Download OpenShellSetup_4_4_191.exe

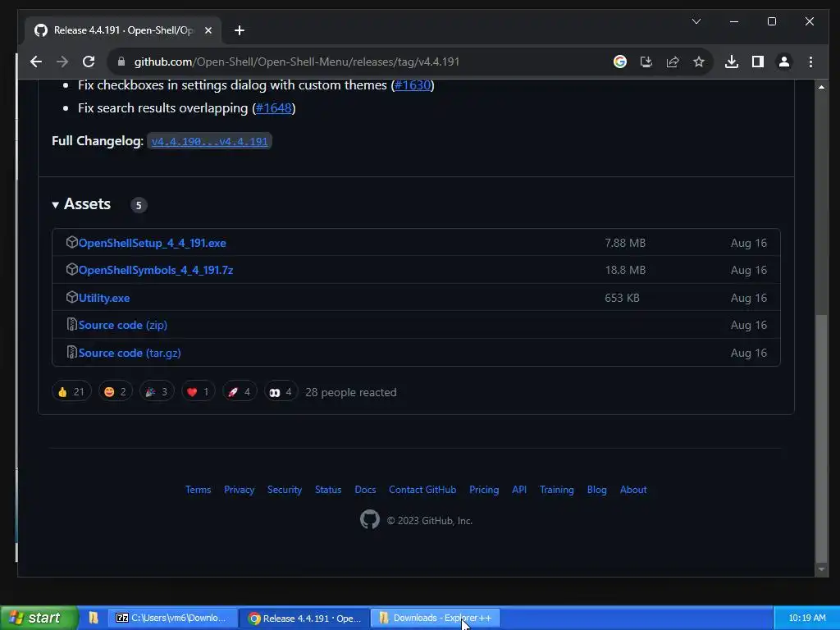152,243
